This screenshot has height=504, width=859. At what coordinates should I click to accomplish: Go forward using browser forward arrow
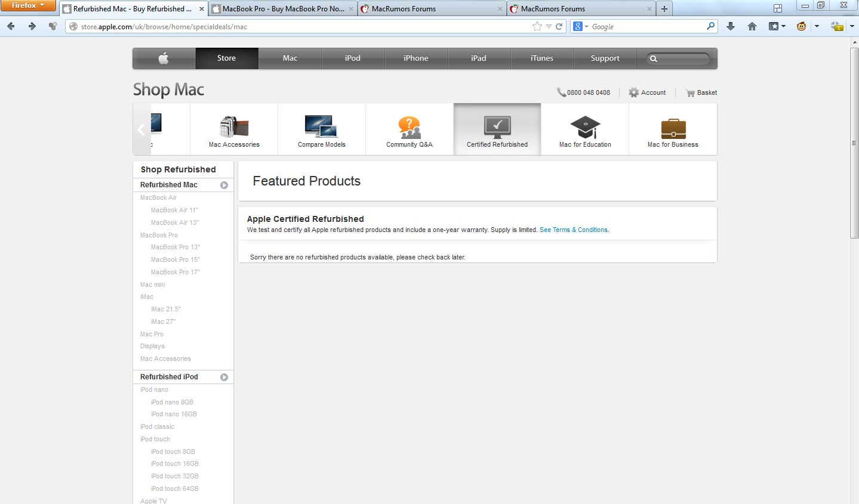click(32, 26)
